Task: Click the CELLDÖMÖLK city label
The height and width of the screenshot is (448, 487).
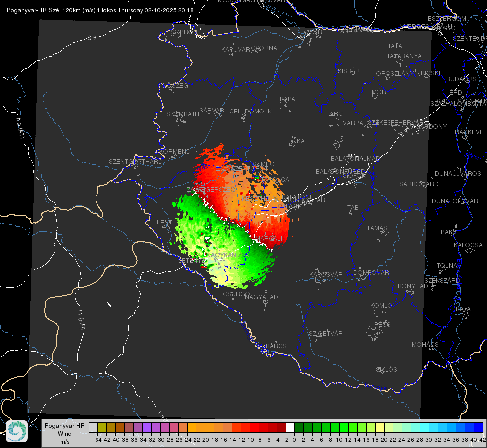Action: (x=250, y=112)
